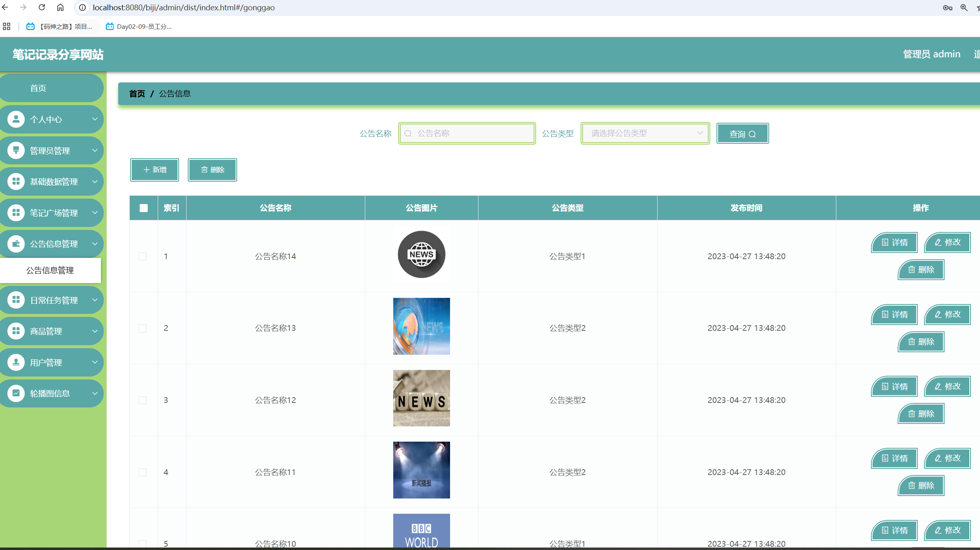Image resolution: width=980 pixels, height=550 pixels.
Task: Open the Day02-09-员工分 bookmark
Action: [139, 26]
